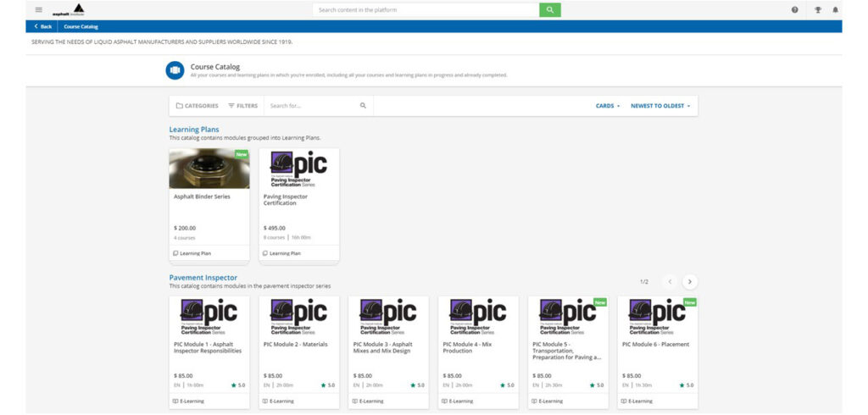Viewport: 868px width, 415px height.
Task: Go to next page of Pavement Inspector
Action: [x=690, y=282]
